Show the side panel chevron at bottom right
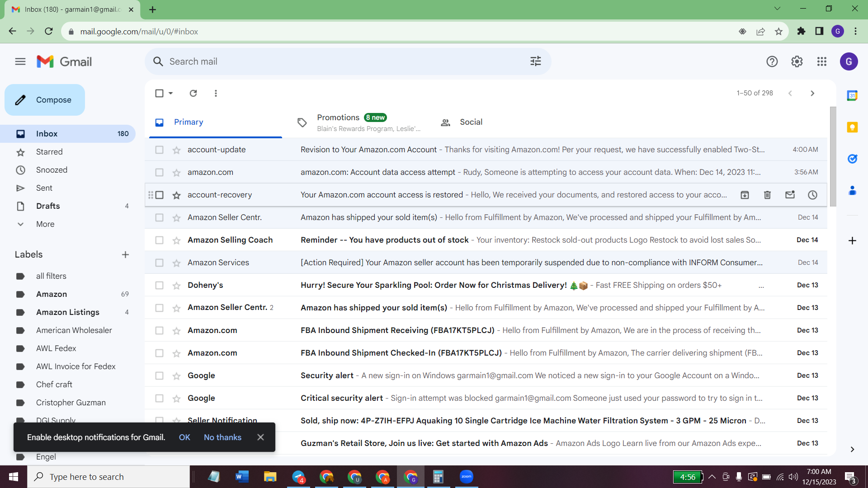This screenshot has width=868, height=488. click(852, 449)
